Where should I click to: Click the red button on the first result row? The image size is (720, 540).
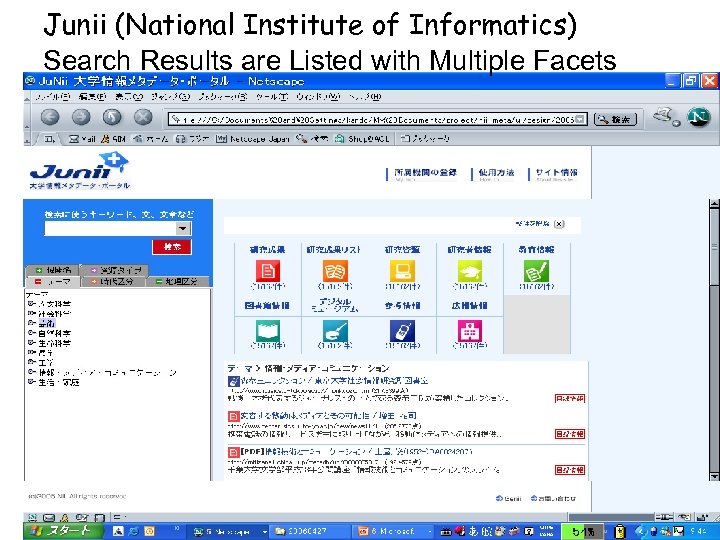click(x=569, y=398)
